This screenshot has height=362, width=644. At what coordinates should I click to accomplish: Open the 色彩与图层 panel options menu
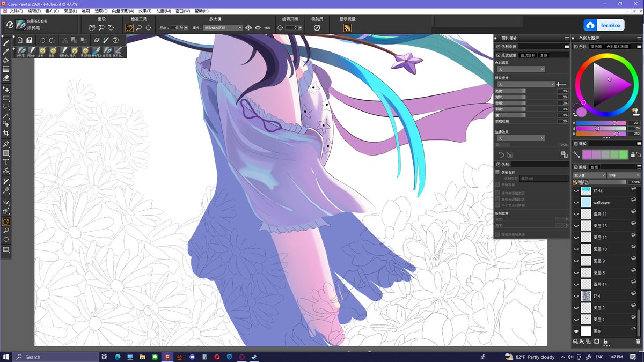[639, 39]
